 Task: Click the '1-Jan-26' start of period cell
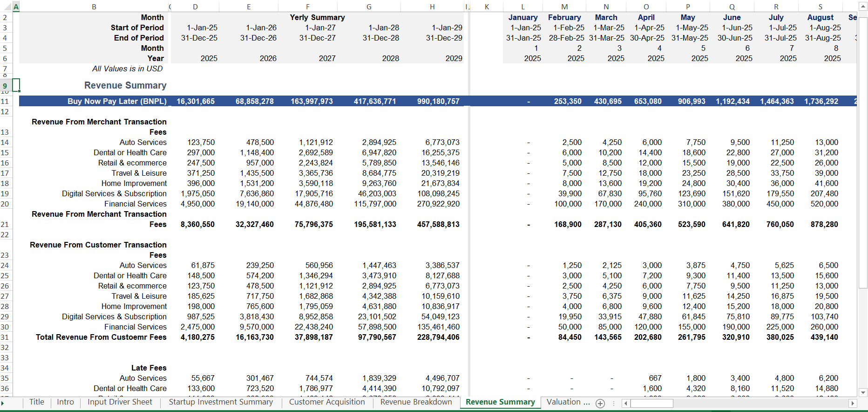coord(261,27)
